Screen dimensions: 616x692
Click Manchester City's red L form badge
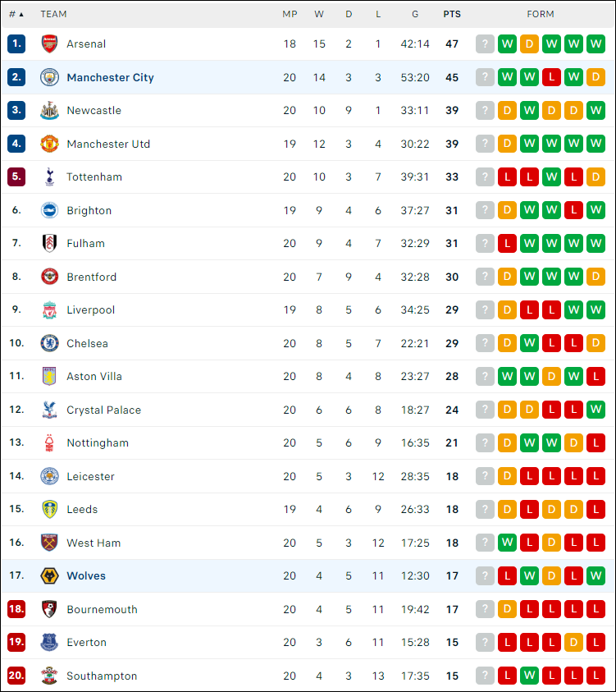coord(552,77)
